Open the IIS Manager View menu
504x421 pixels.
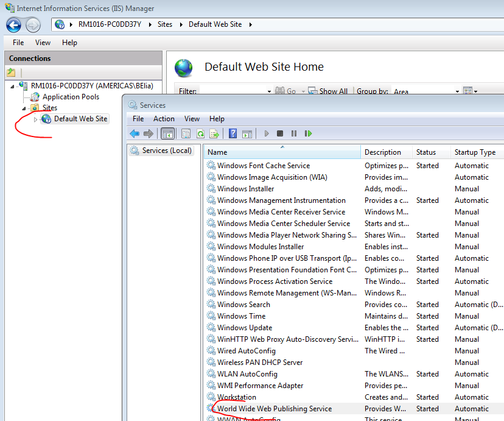point(43,43)
